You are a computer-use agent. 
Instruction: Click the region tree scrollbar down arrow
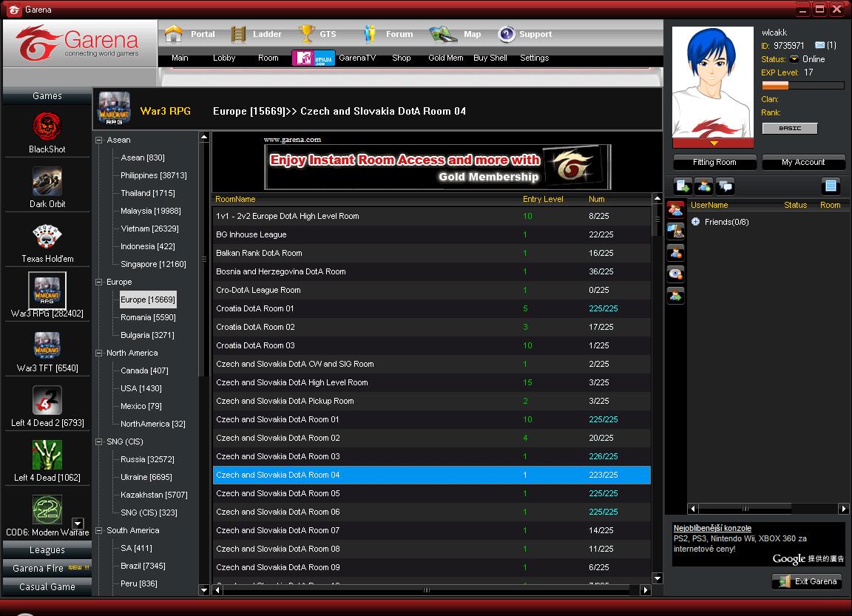tap(204, 590)
